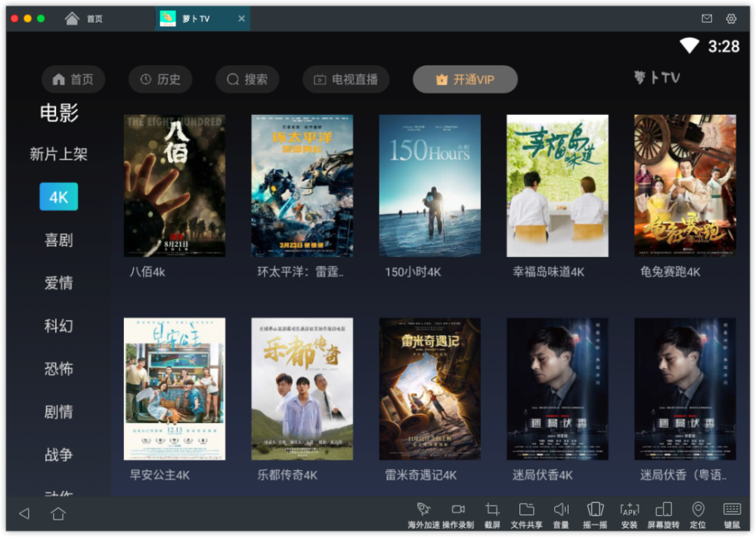Click 环太平洋：雷霆.. title text
The height and width of the screenshot is (537, 756).
click(300, 272)
